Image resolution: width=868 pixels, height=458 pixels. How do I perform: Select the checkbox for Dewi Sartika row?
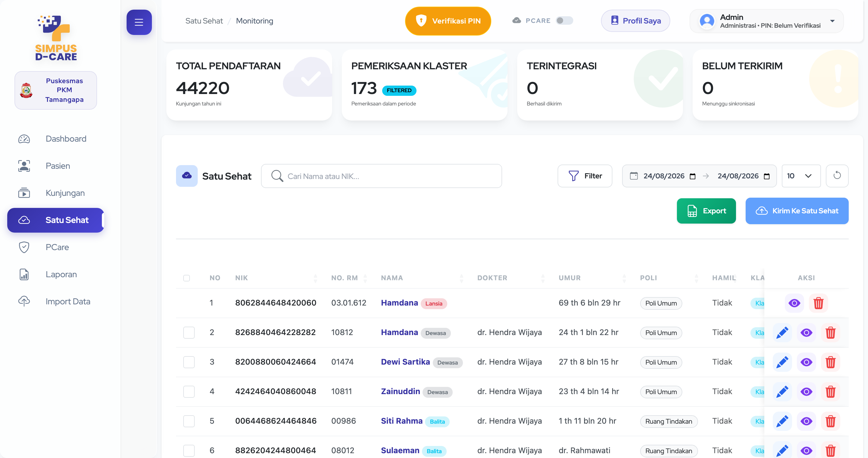click(189, 362)
